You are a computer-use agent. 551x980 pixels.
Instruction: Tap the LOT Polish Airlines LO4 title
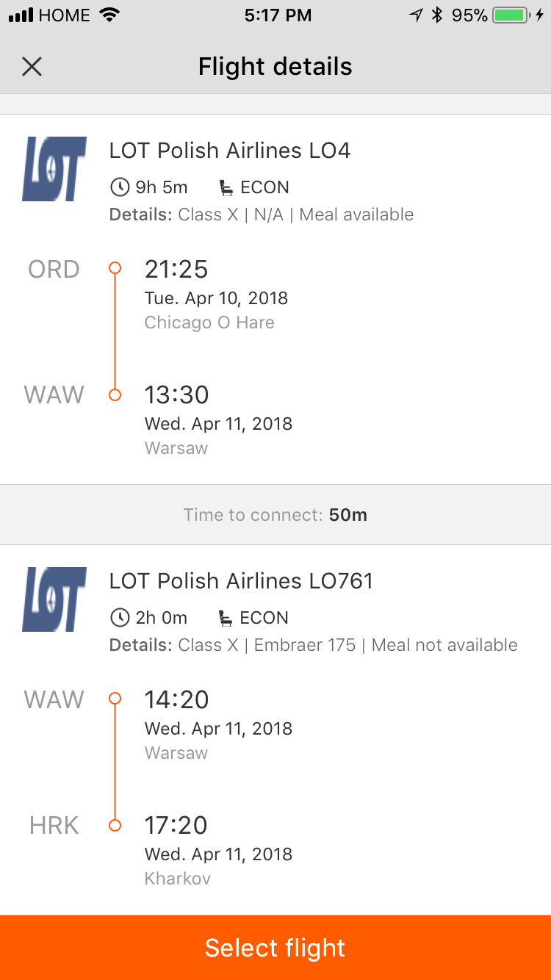(x=230, y=151)
